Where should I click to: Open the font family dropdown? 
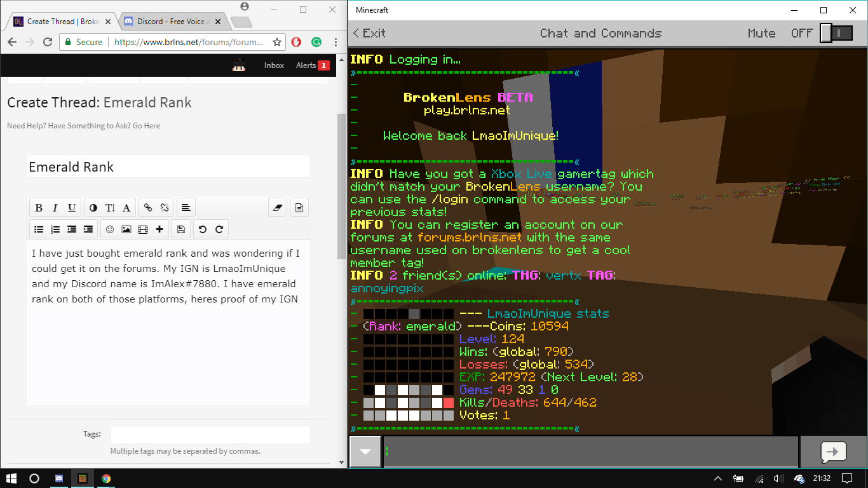126,207
